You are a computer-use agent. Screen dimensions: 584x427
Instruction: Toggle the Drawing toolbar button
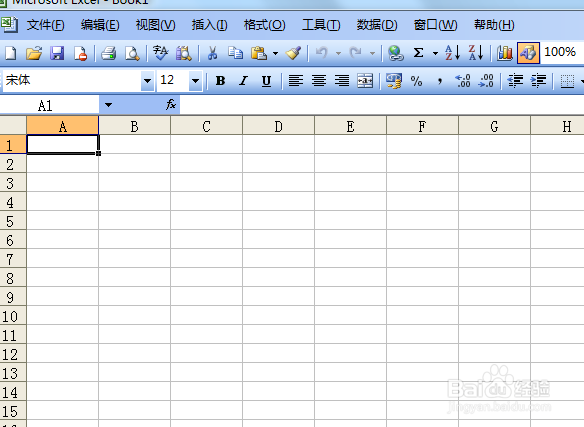(x=528, y=53)
